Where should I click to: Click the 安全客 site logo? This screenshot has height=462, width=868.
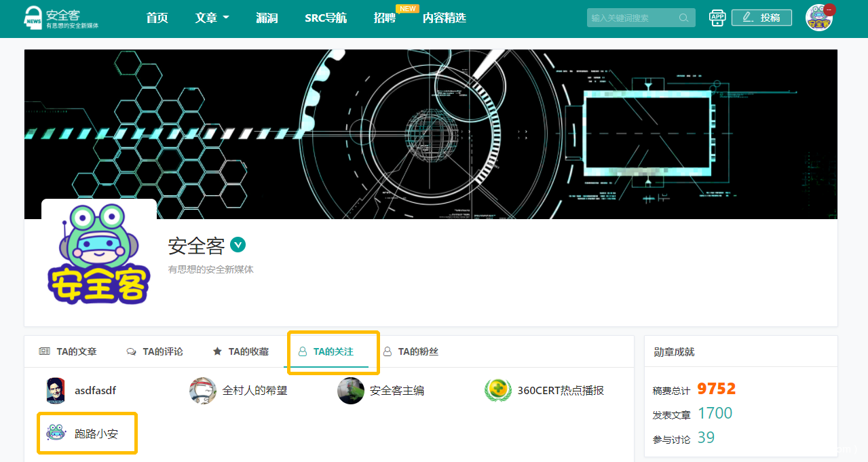[61, 18]
